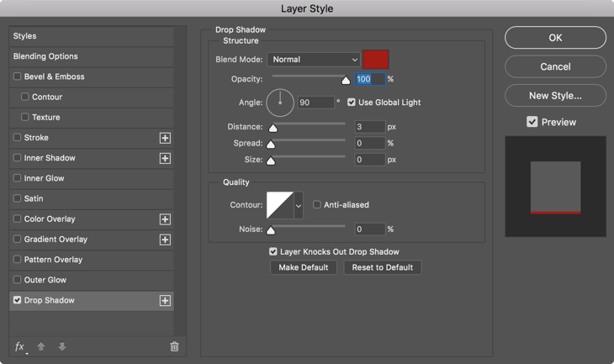Expand the Contour picker dropdown arrow
614x364 pixels.
pos(298,205)
